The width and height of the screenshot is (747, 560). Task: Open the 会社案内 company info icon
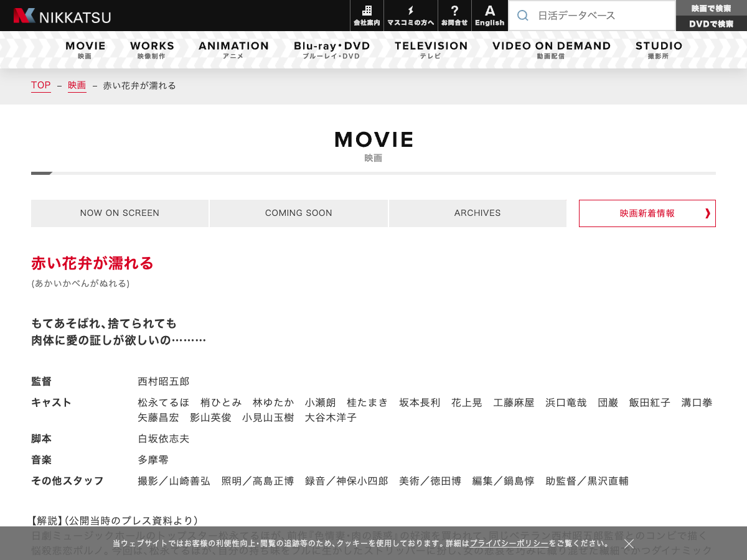(x=367, y=16)
